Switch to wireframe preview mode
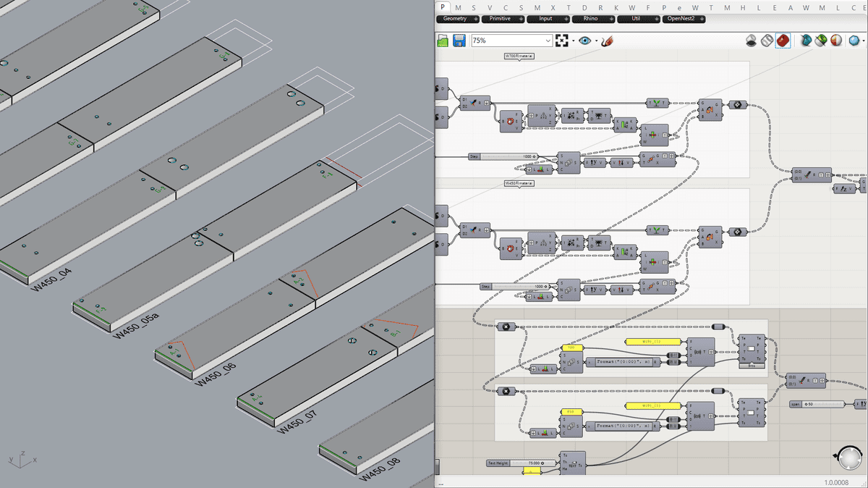The image size is (868, 488). pyautogui.click(x=767, y=41)
